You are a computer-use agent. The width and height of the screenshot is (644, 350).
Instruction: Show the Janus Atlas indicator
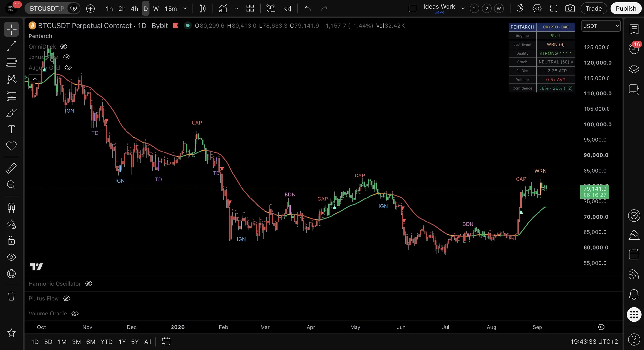[67, 57]
